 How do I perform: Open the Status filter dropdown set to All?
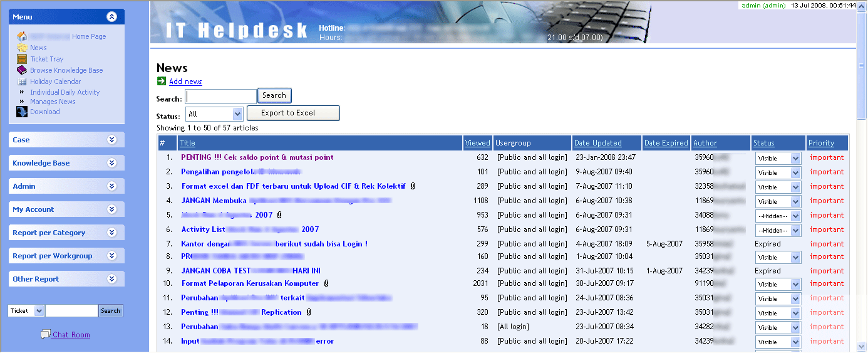pyautogui.click(x=215, y=114)
